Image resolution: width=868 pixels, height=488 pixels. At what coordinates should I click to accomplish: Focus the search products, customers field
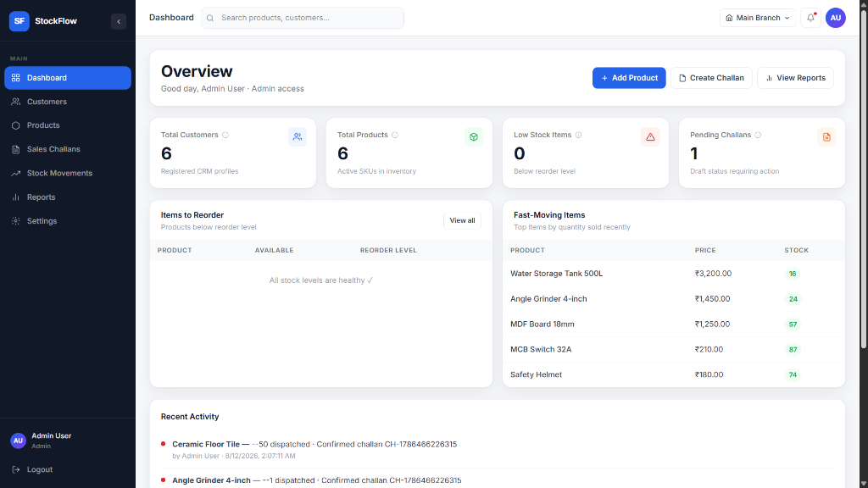click(x=303, y=18)
